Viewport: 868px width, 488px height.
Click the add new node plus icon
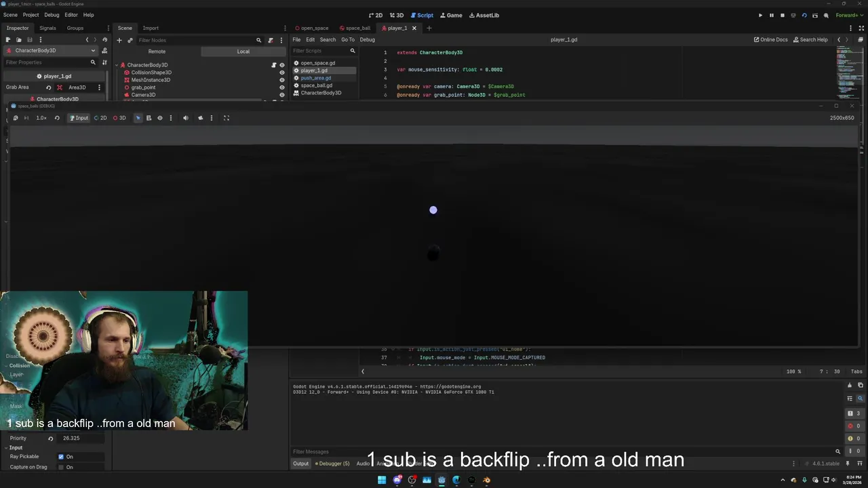(x=119, y=40)
